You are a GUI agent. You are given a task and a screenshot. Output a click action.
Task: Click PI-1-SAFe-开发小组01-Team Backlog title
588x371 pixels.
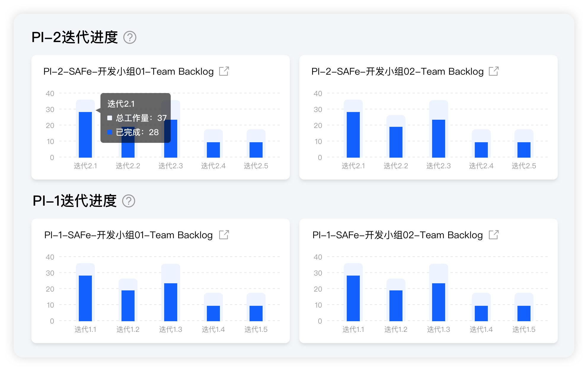click(x=128, y=235)
